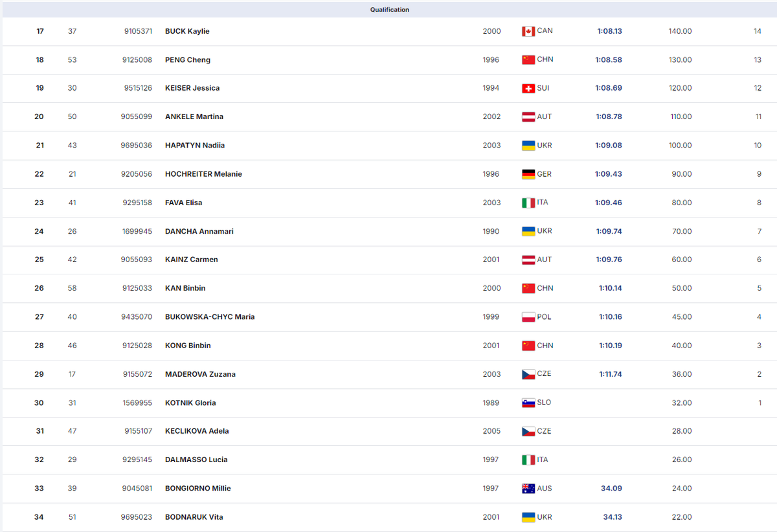This screenshot has width=777, height=532.
Task: Click the Canadian flag icon beside CAN
Action: [x=528, y=31]
